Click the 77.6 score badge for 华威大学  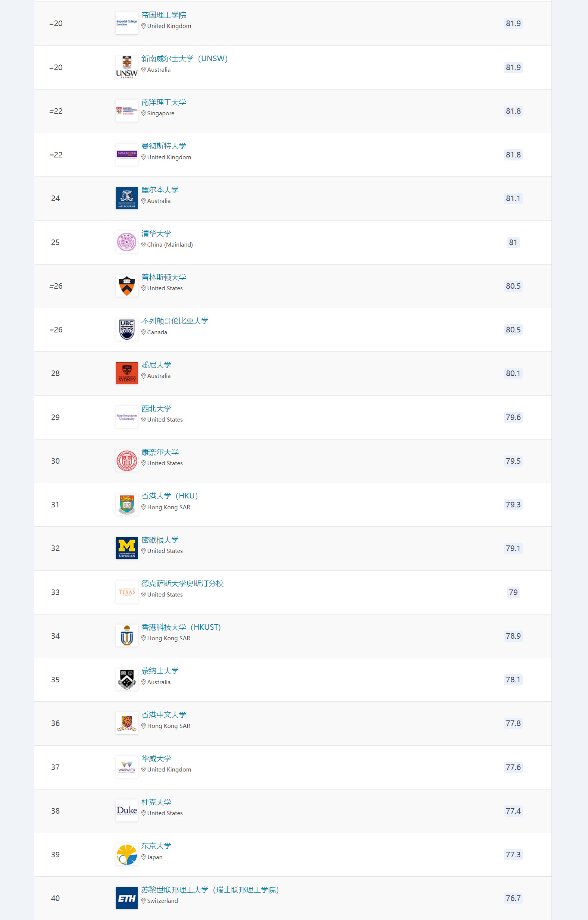[513, 767]
